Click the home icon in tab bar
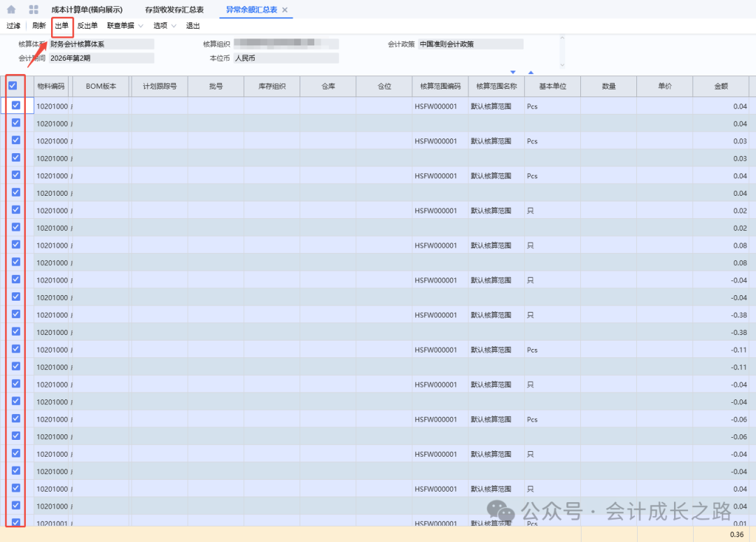Image resolution: width=756 pixels, height=542 pixels. pyautogui.click(x=11, y=10)
